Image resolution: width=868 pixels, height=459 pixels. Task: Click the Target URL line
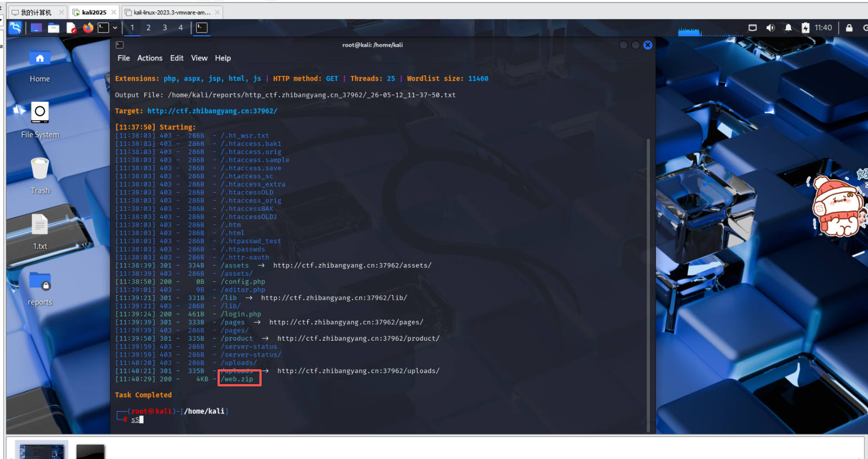coord(196,111)
